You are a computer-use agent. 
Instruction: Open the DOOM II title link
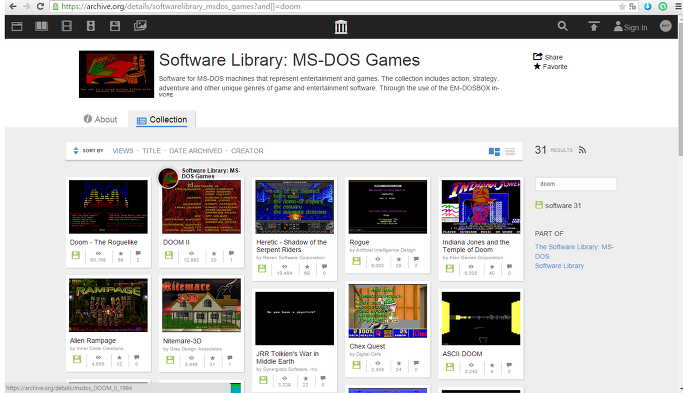[x=176, y=242]
